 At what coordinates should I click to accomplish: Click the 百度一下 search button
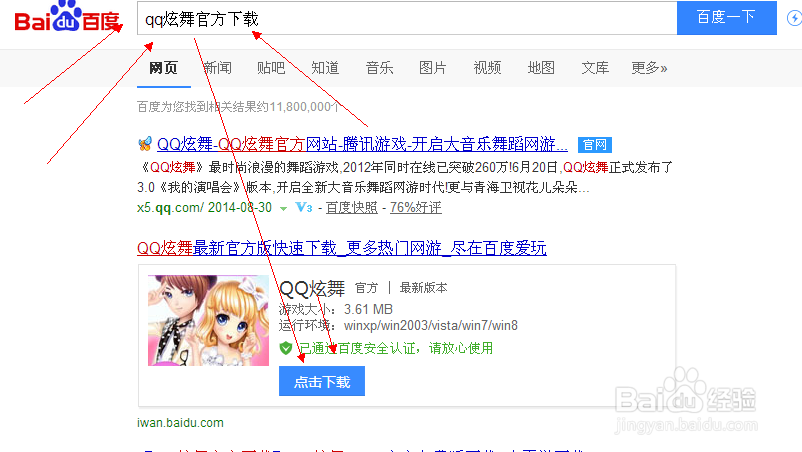[727, 18]
